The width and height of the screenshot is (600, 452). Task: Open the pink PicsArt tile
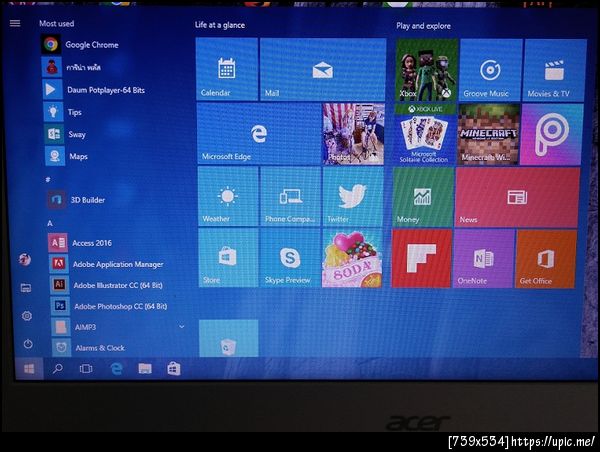pos(551,135)
